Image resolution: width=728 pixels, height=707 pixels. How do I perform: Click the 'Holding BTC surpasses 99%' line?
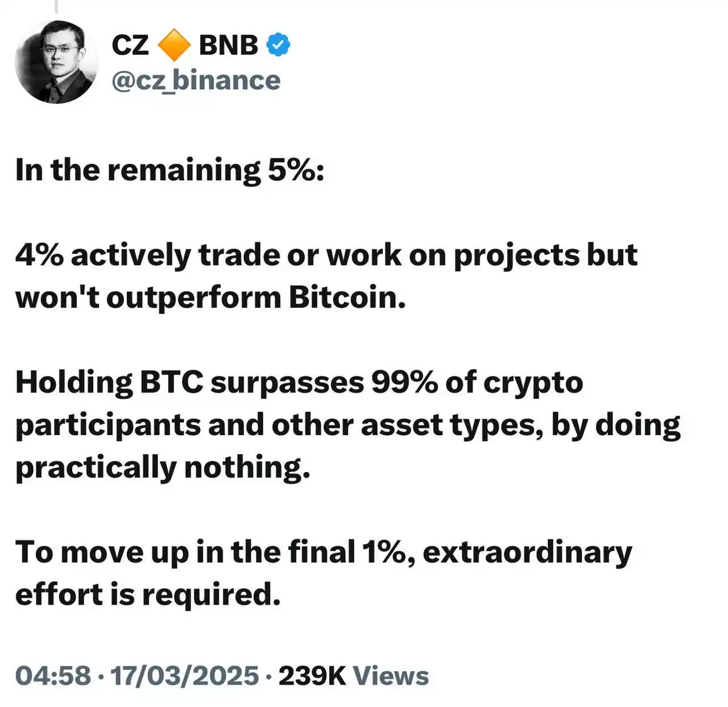tap(299, 383)
